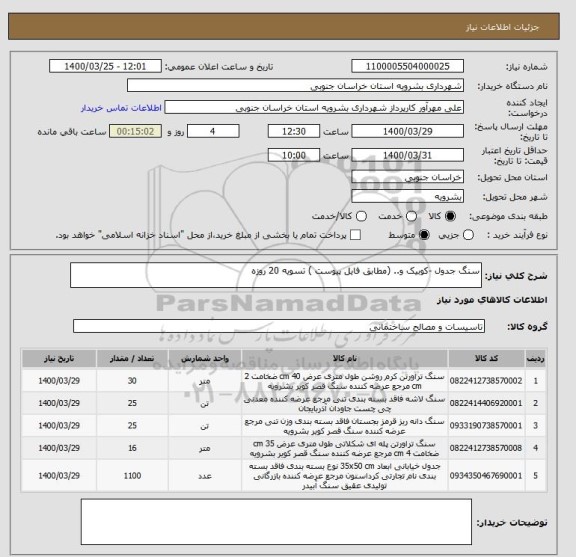Select the کالا radio button
Screen dimensions: 576x557
[x=450, y=216]
